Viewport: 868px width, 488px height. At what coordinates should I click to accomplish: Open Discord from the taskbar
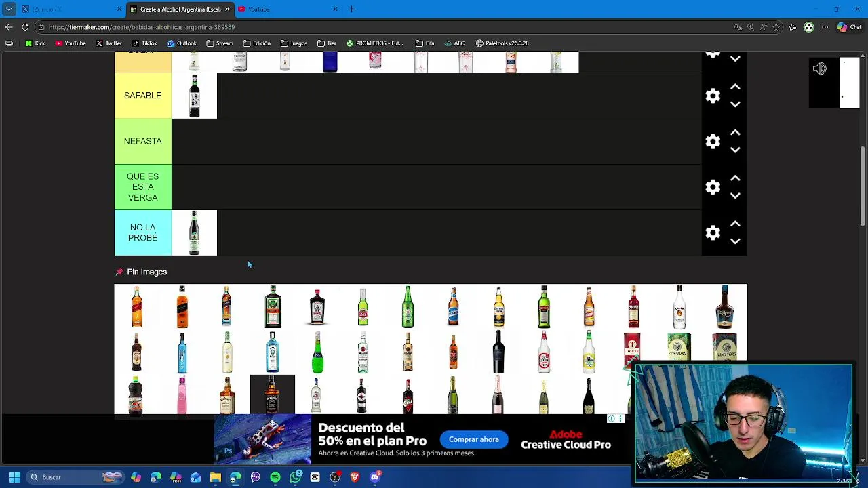[x=374, y=477]
